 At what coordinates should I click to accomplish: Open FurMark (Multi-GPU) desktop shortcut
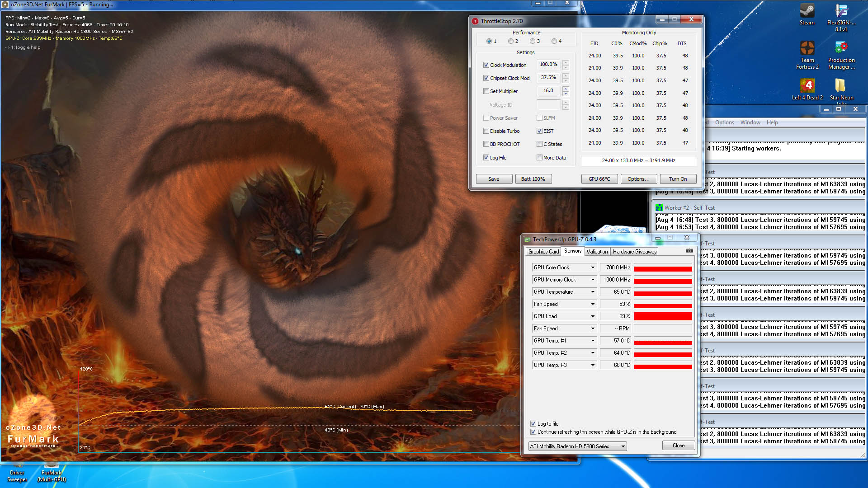point(52,473)
